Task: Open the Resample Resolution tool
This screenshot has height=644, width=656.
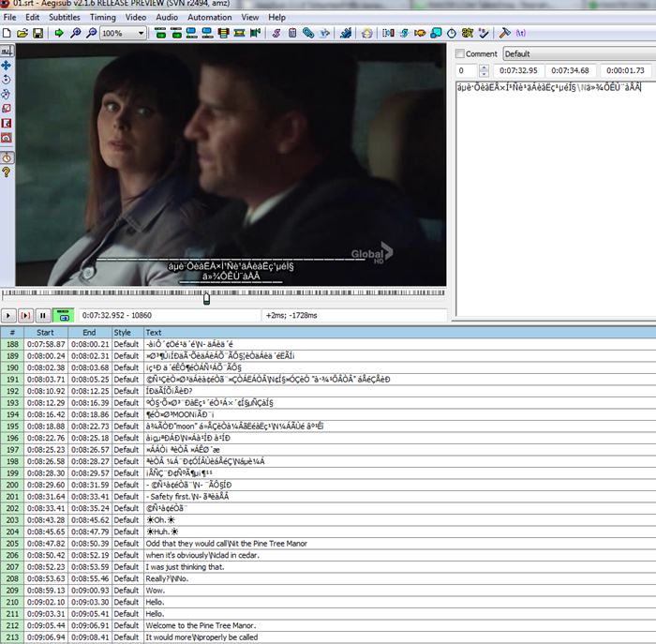Action: click(x=436, y=33)
